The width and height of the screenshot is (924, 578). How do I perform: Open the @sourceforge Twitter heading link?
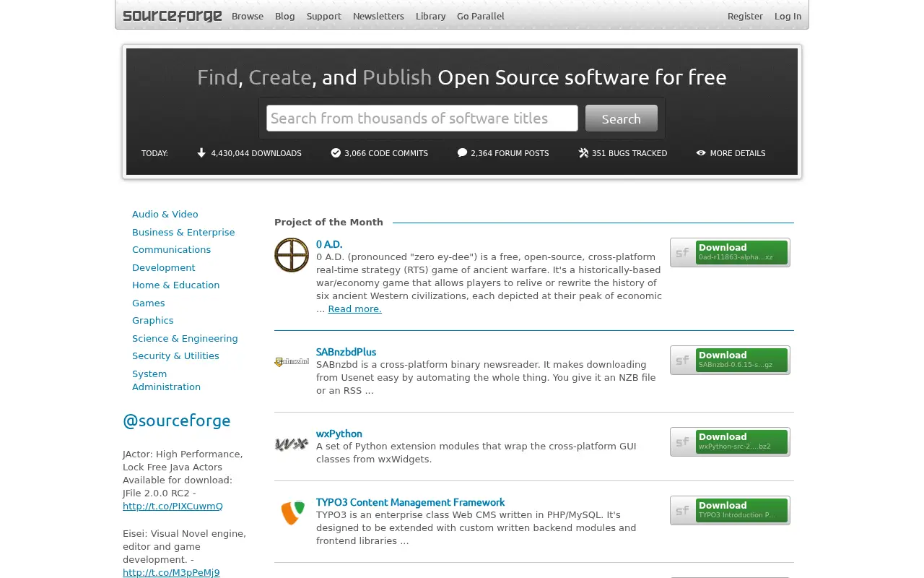coord(177,420)
